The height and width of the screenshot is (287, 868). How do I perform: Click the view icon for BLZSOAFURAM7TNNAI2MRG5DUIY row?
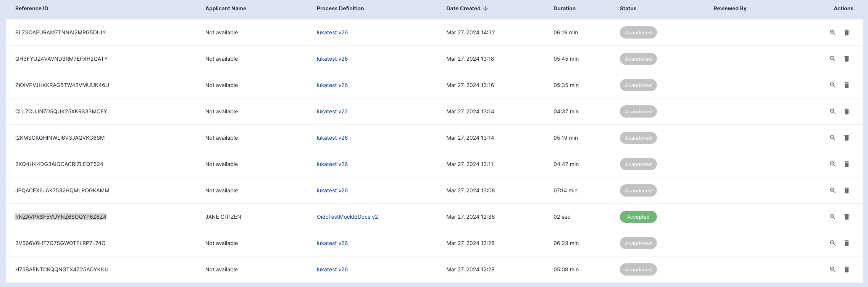coord(833,32)
